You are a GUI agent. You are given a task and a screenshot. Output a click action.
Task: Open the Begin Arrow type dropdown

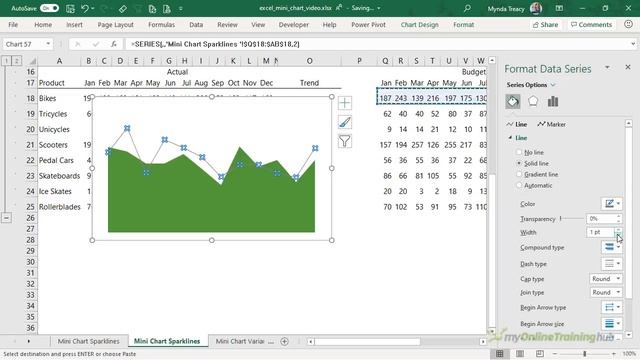(x=611, y=307)
